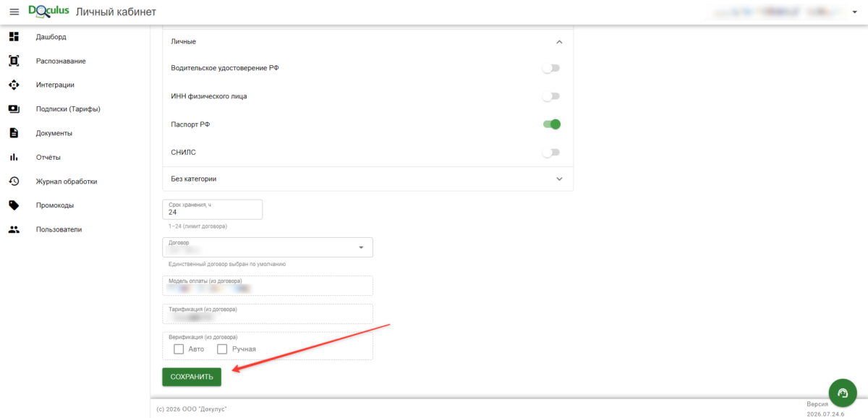This screenshot has height=418, width=868.
Task: Click the Подписки (Тарифы) icon
Action: coord(14,109)
